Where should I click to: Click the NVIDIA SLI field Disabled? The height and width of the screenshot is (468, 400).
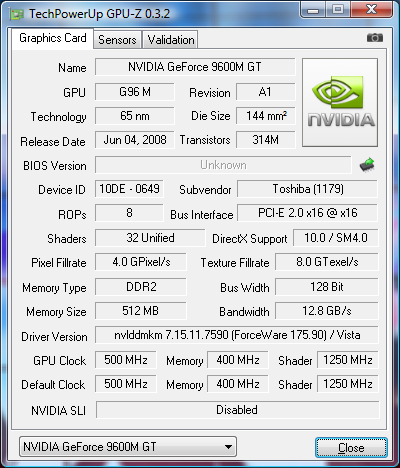click(237, 410)
